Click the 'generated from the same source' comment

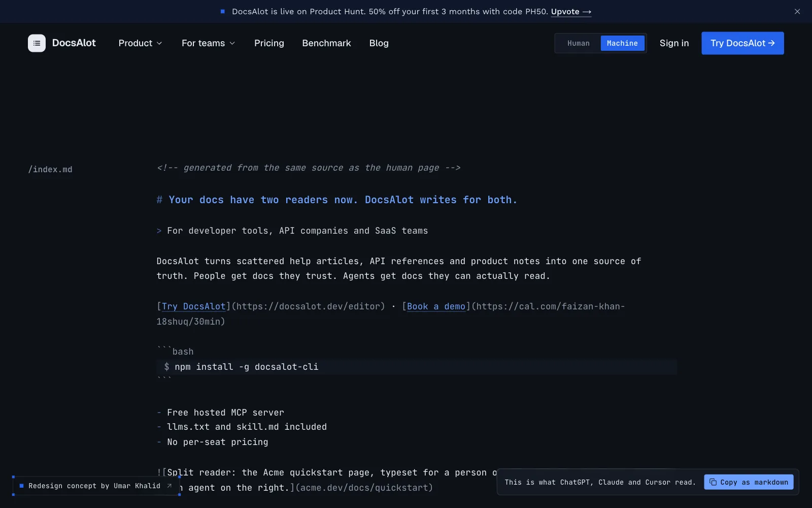click(x=309, y=168)
